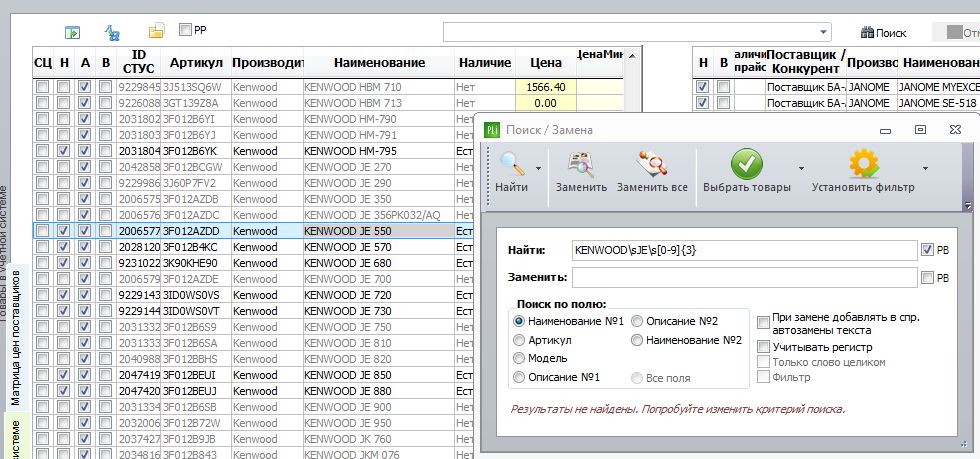The height and width of the screenshot is (459, 980).
Task: Select the Наименование №2 radio button
Action: tap(637, 340)
